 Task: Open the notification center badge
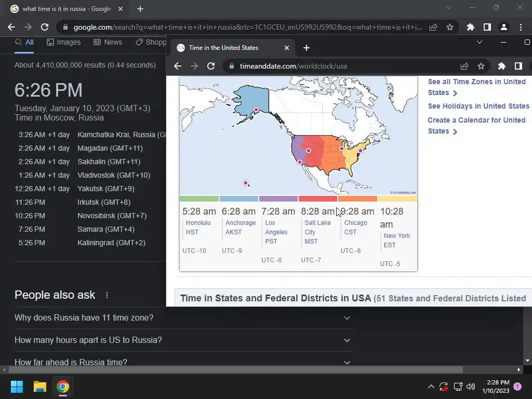pos(517,387)
